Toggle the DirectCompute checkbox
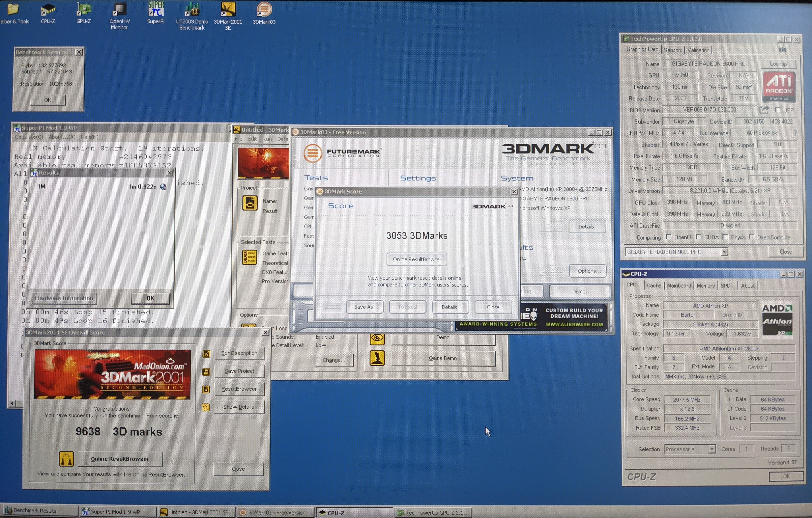812x518 pixels. pyautogui.click(x=751, y=237)
